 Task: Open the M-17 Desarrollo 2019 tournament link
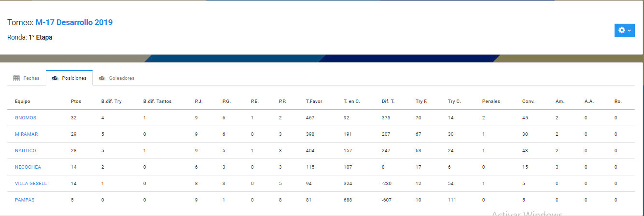click(x=74, y=22)
